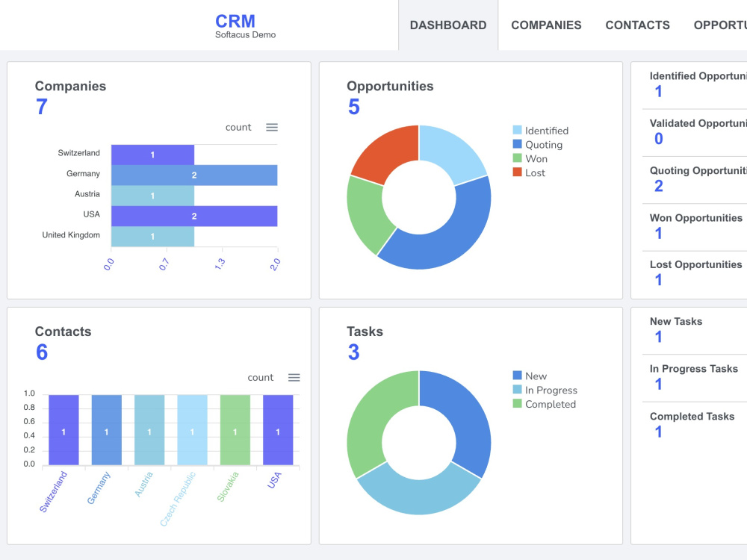Toggle Won legend swatch in Opportunities
Screen dimensions: 747x560
pyautogui.click(x=517, y=158)
